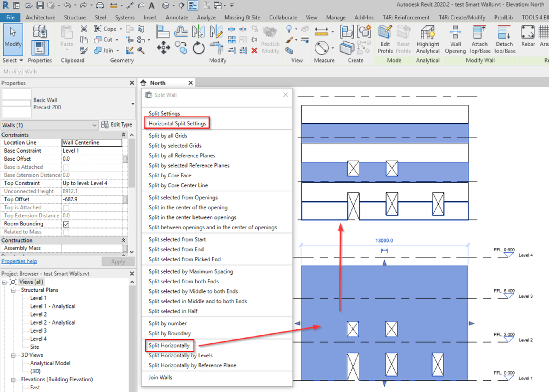
Task: Switch to the Annotate ribbon tab
Action: tap(177, 17)
